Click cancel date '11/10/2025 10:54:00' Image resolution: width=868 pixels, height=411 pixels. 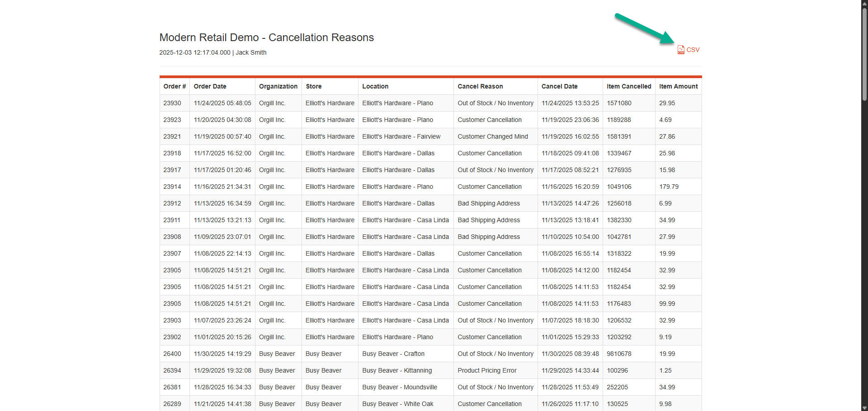[570, 237]
